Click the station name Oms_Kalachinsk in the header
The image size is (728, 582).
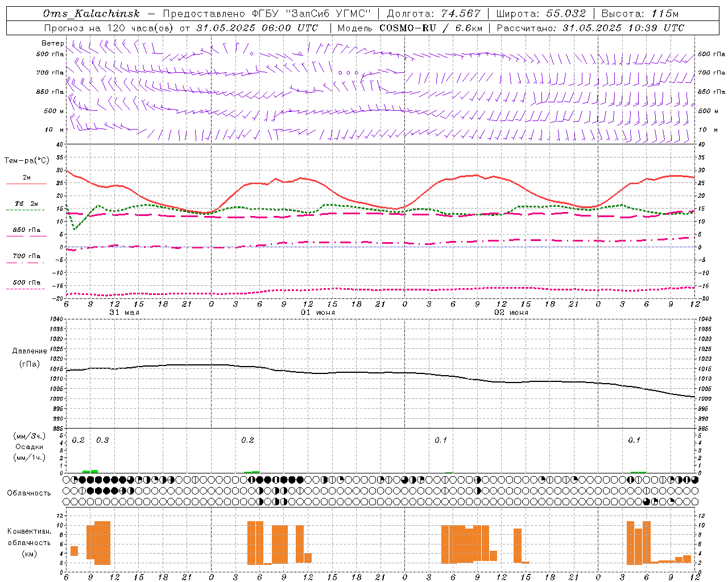[x=92, y=14]
